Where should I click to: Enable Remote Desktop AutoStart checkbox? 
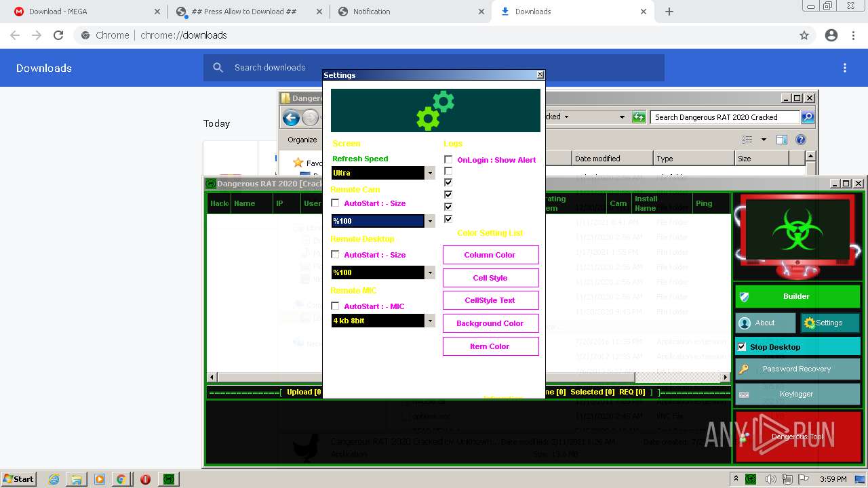pos(335,254)
